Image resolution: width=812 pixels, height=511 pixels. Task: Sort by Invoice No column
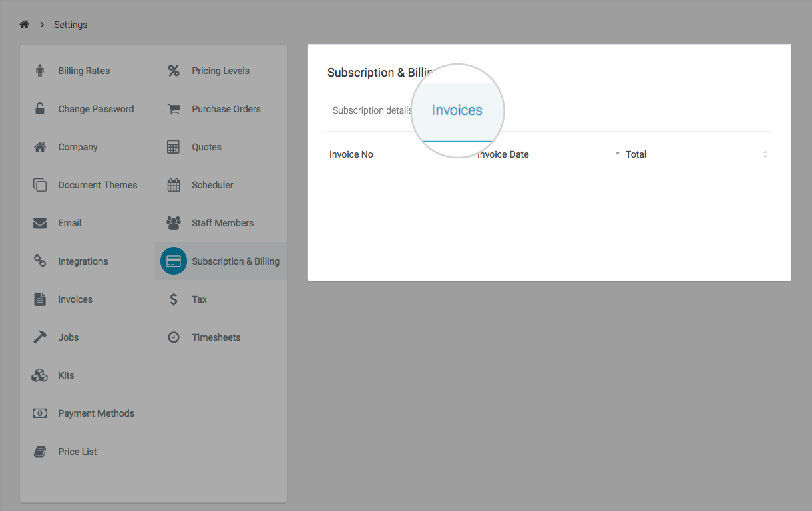point(351,154)
